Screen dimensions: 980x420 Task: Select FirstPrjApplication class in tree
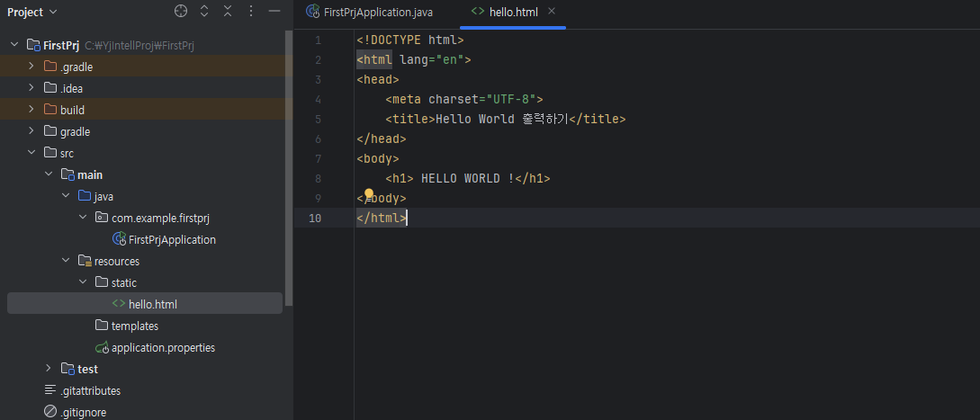[172, 239]
